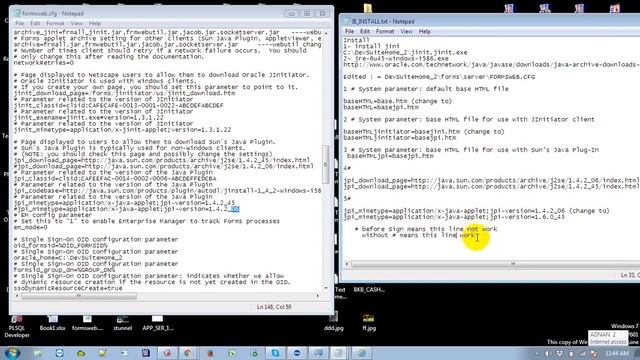The width and height of the screenshot is (640, 360).
Task: Click 'jpi-version=1.6.0_45' line in IE_INSTALL.txt
Action: [454, 217]
